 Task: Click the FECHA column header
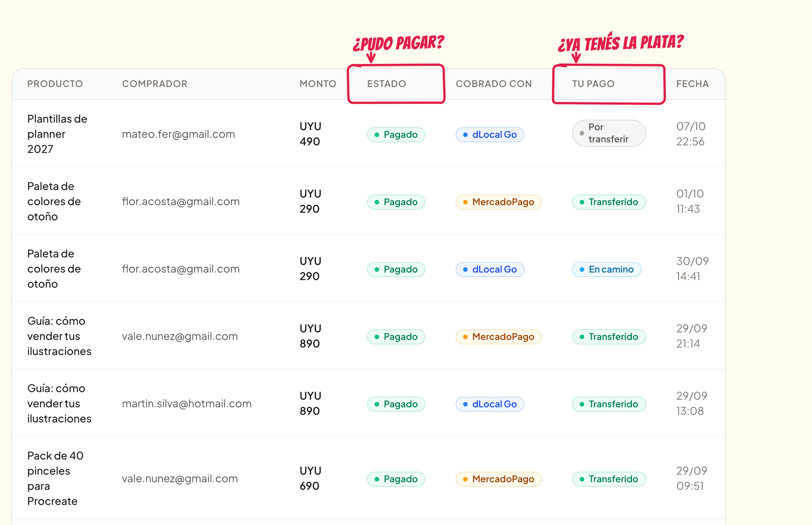point(692,84)
